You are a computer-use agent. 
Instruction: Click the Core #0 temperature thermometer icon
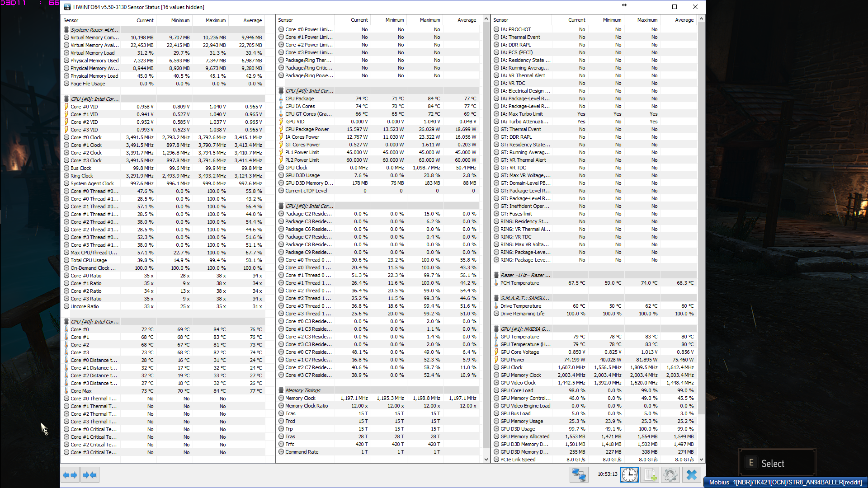66,329
